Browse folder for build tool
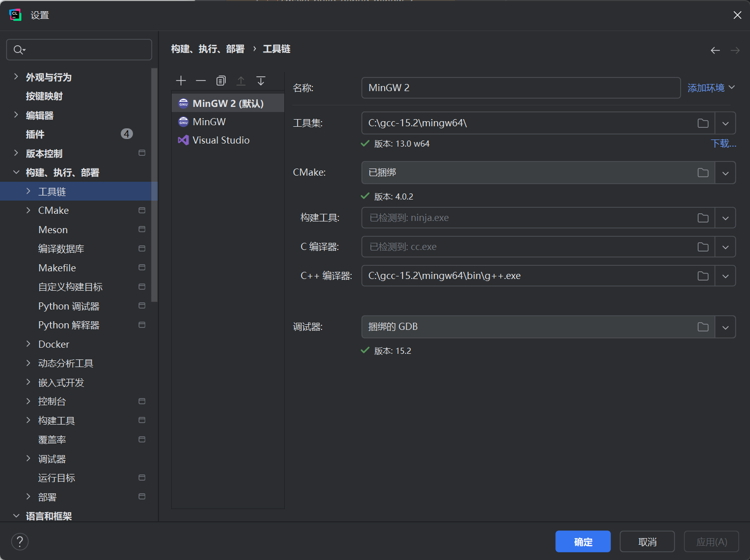 pos(703,218)
